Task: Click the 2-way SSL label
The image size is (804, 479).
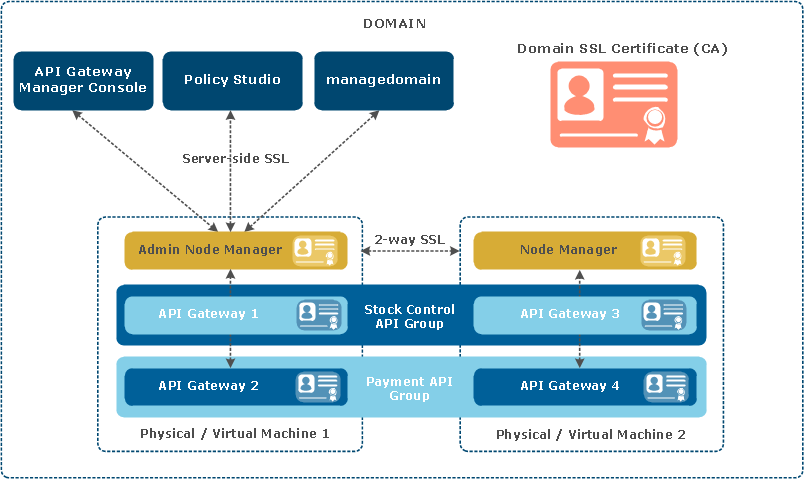Action: [410, 240]
